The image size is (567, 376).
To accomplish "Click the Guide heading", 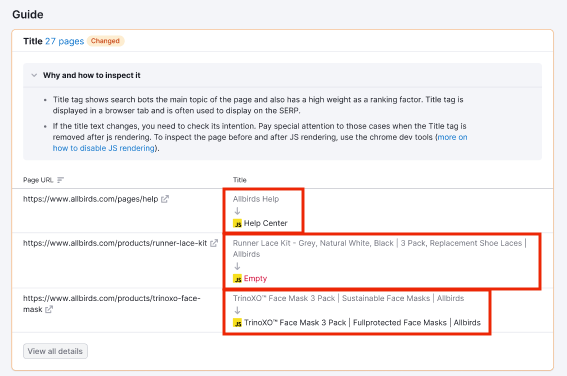I will pos(28,14).
